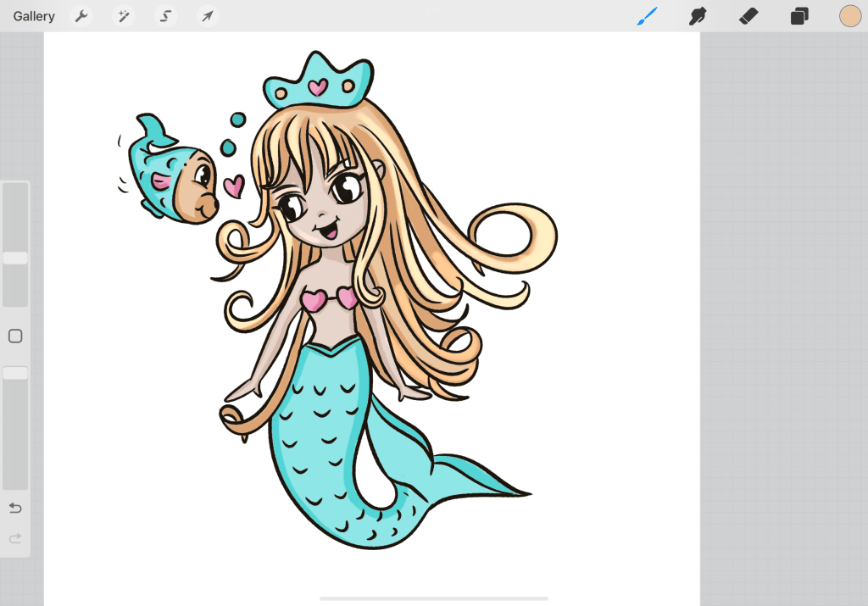
Task: Open the Adjustments magic wand menu
Action: (x=124, y=16)
